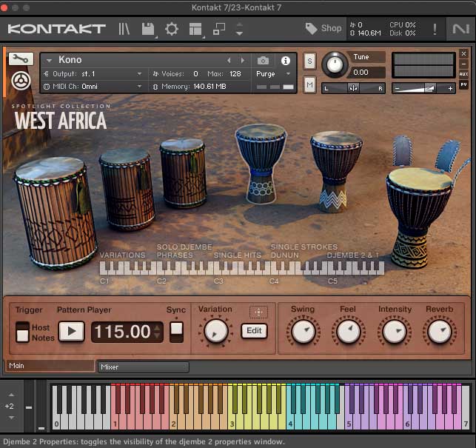The width and height of the screenshot is (476, 448).
Task: Switch to the Main tab
Action: (50, 366)
